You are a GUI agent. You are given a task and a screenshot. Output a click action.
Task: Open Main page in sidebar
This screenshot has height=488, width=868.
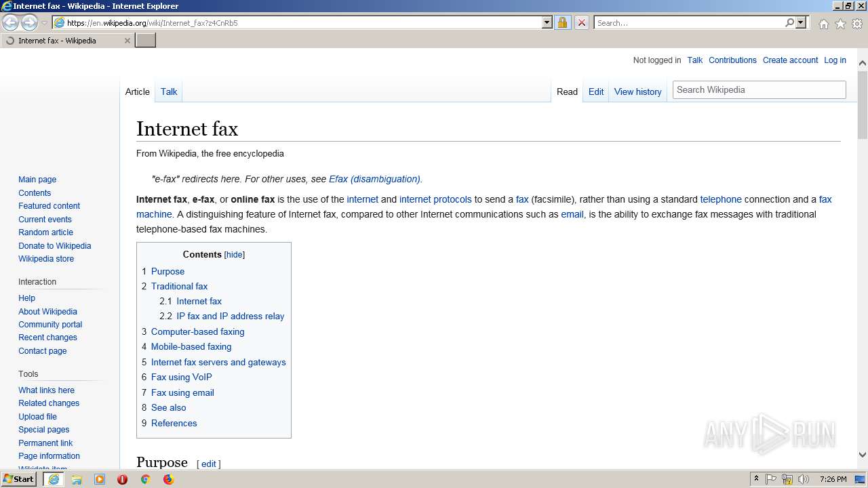(37, 180)
